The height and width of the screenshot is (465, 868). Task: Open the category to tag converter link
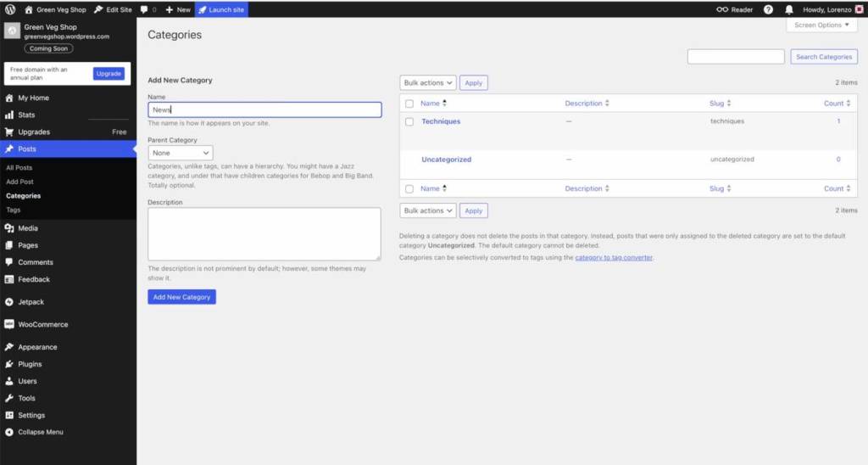[x=614, y=257]
